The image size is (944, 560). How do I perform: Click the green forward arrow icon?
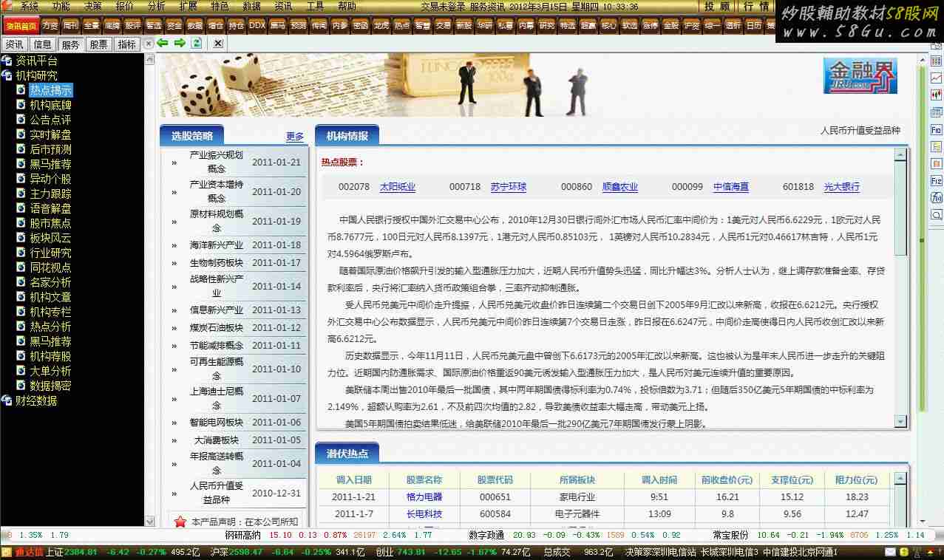(180, 43)
